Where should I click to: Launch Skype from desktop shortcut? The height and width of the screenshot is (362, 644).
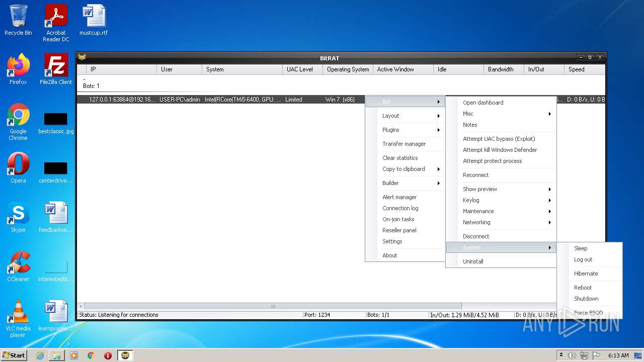tap(18, 217)
